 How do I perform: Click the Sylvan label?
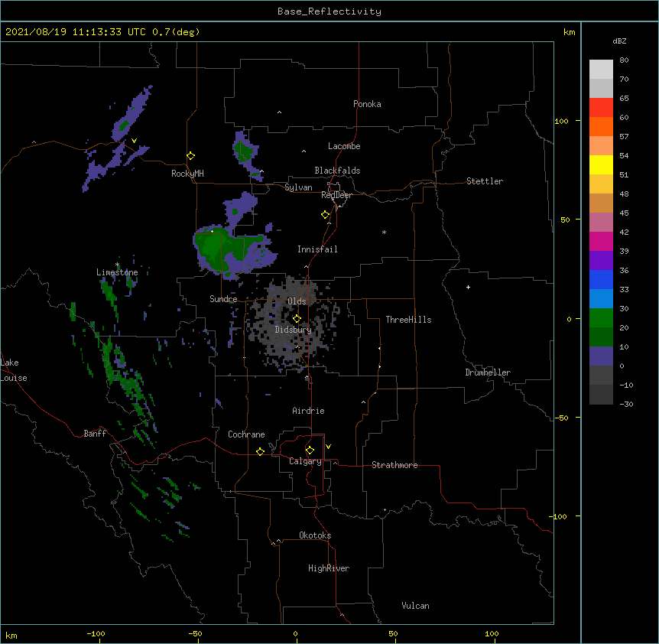298,187
